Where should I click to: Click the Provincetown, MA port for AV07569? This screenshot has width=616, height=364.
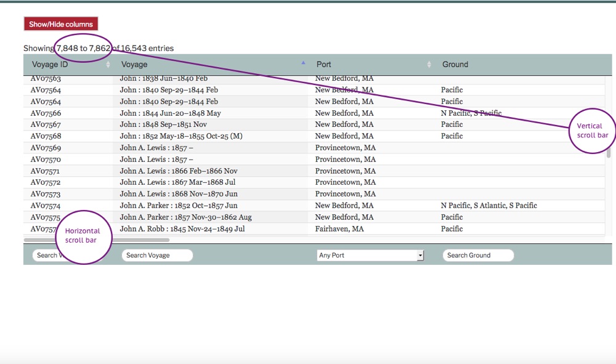[345, 148]
